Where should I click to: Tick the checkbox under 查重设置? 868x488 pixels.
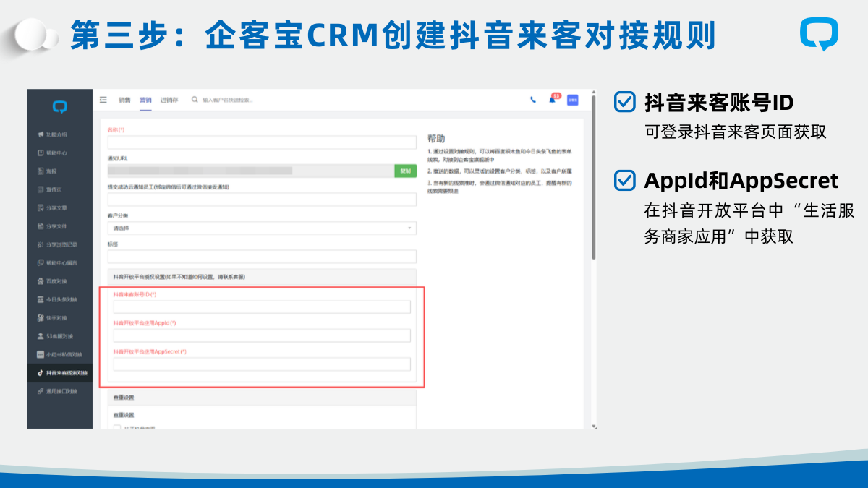tap(117, 428)
